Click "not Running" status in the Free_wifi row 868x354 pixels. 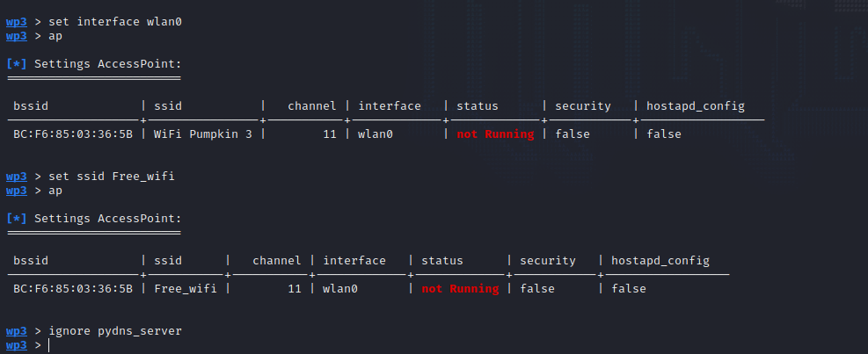coord(460,289)
